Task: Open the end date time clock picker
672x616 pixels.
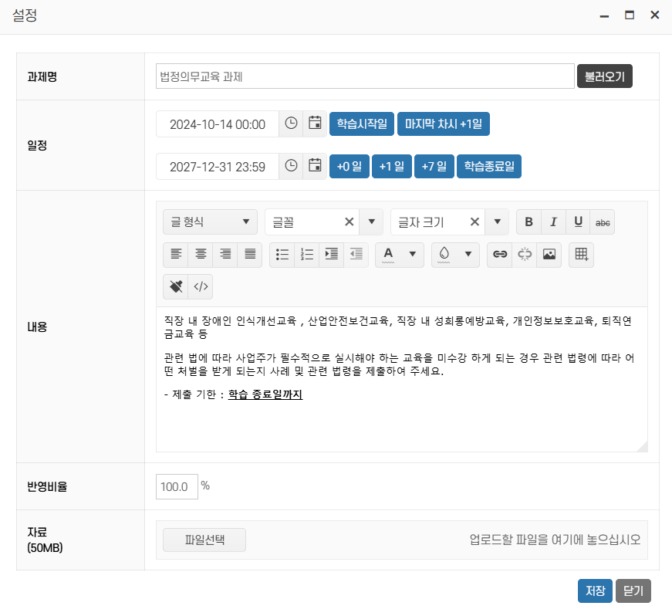Action: click(291, 166)
